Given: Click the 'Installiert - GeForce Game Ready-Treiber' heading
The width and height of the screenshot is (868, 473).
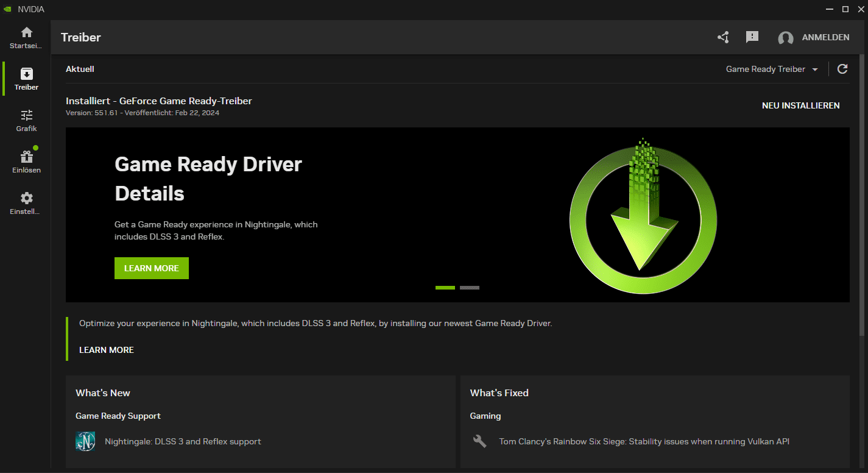Looking at the screenshot, I should (159, 101).
